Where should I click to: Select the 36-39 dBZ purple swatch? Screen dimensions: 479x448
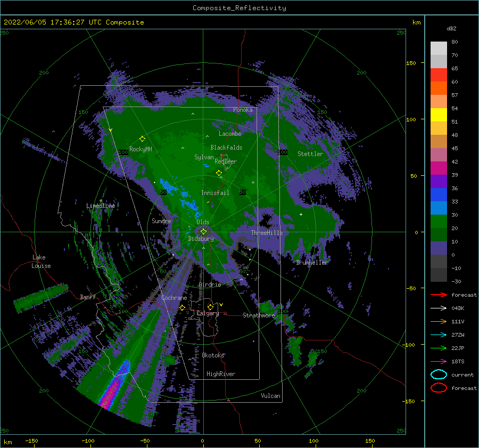tap(439, 181)
